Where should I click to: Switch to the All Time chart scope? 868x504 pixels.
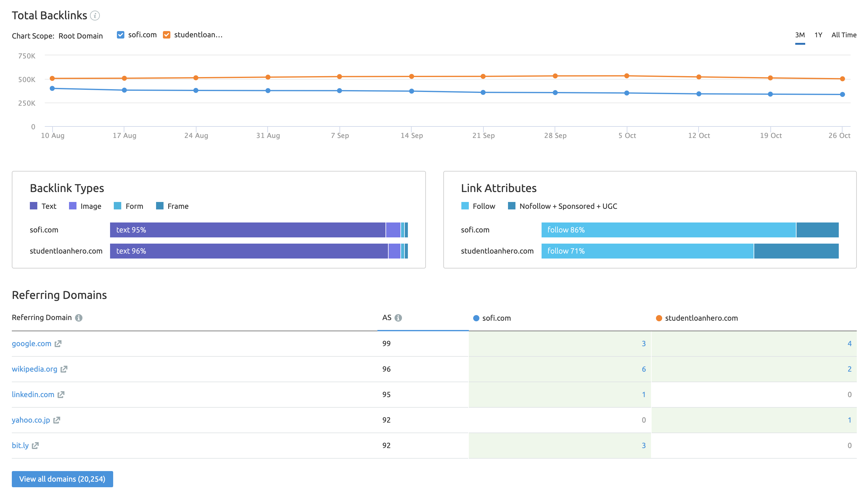844,34
